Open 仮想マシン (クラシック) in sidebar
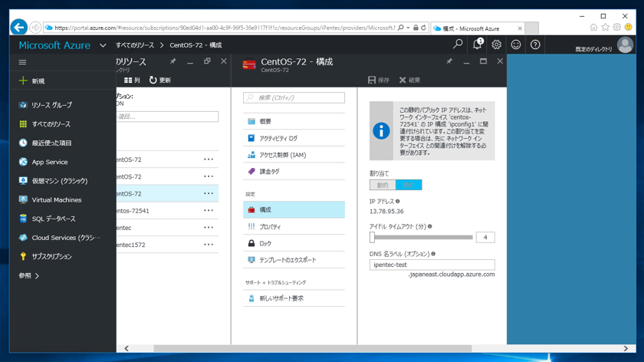This screenshot has width=644, height=362. coord(60,181)
